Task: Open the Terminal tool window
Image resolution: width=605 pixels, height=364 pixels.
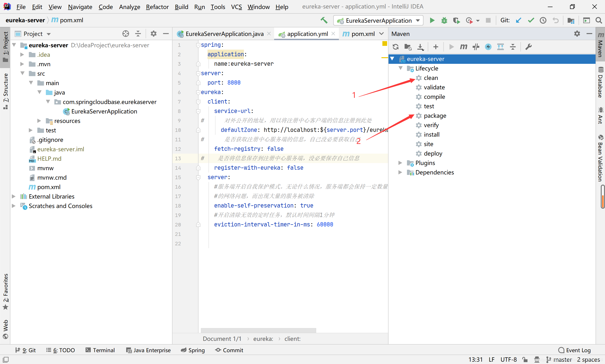Action: coord(100,350)
